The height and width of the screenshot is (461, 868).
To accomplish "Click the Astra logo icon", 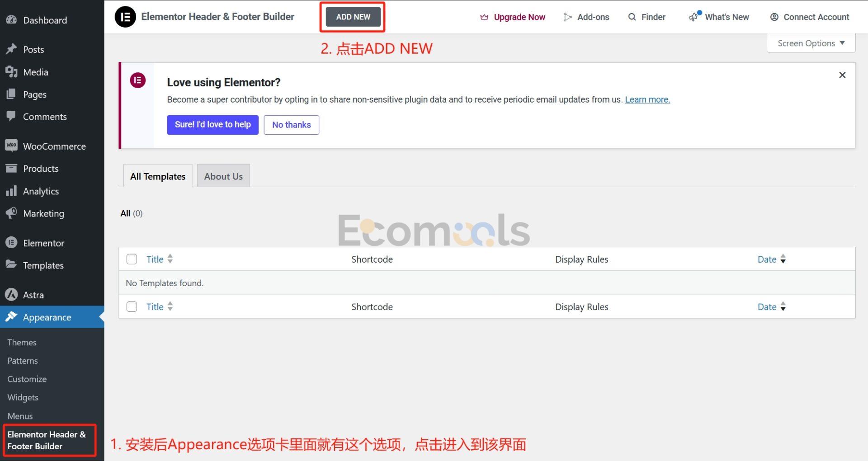I will click(x=11, y=295).
